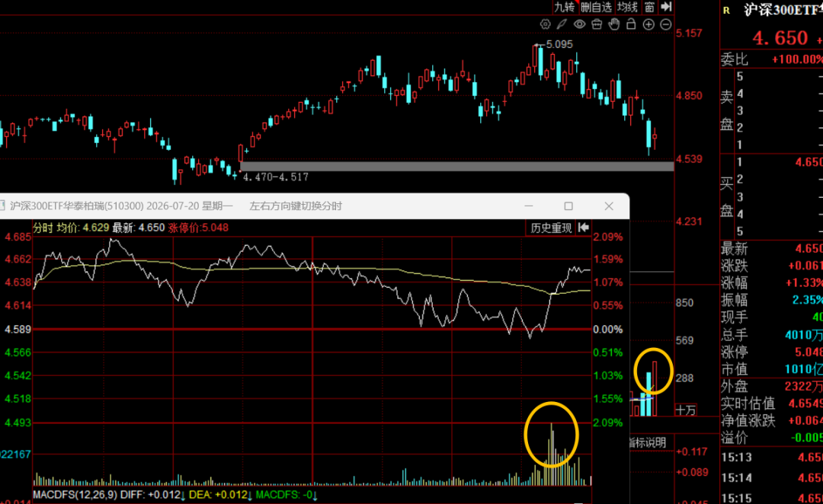Jump to start with skip-back icon
This screenshot has width=823, height=504.
click(x=583, y=228)
